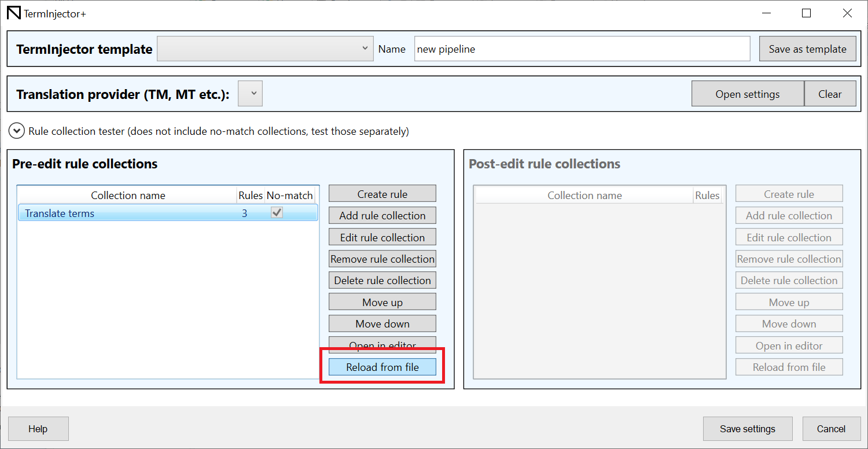Sort by Collection name column header in Pre-edit list
This screenshot has height=449, width=868.
click(x=127, y=196)
